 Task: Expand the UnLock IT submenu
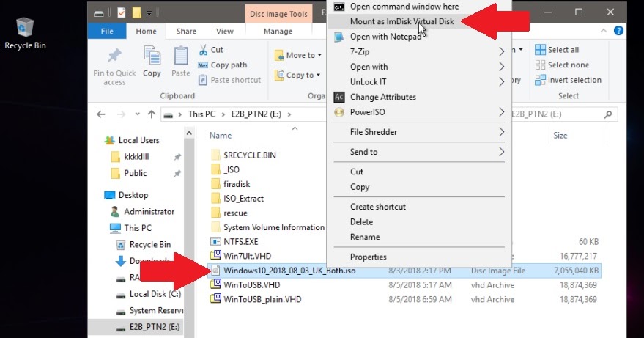[x=419, y=82]
